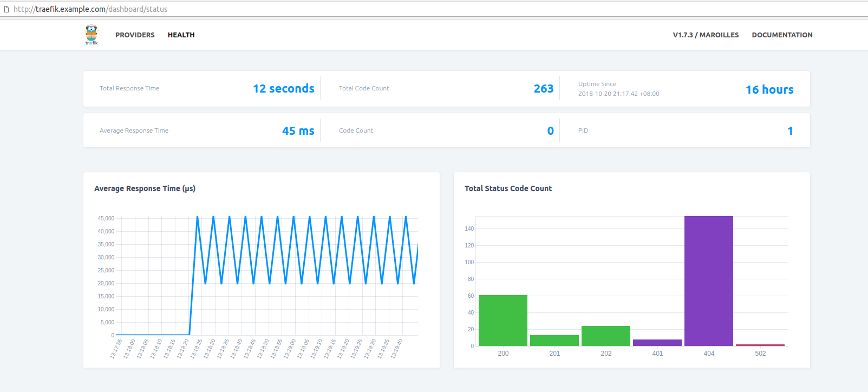Click the 45,000 y-axis label
Screen dimensions: 868x392
click(106, 218)
